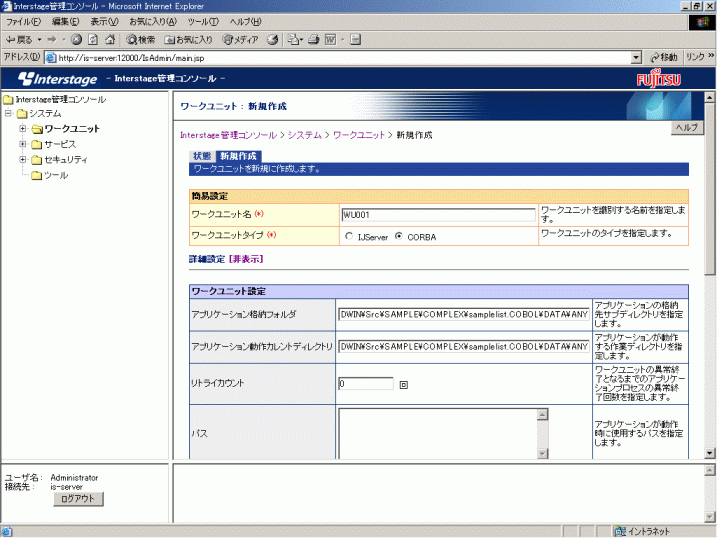Expand the サービス tree node
Viewport: 717px width, 538px height.
[x=23, y=144]
